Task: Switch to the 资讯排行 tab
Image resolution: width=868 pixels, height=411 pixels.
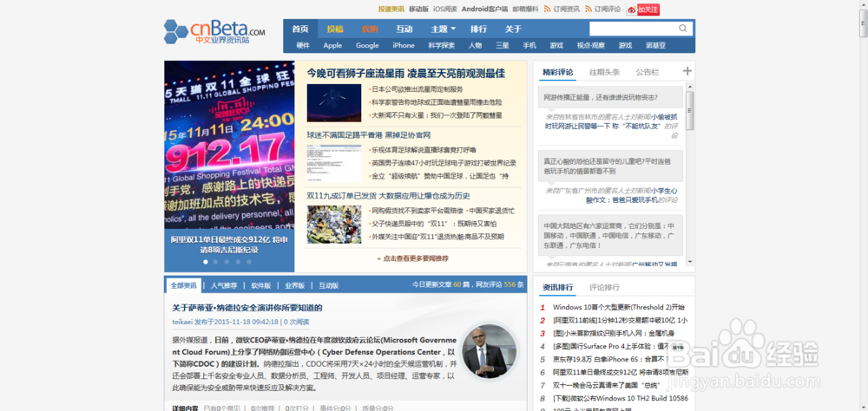Action: pos(557,287)
